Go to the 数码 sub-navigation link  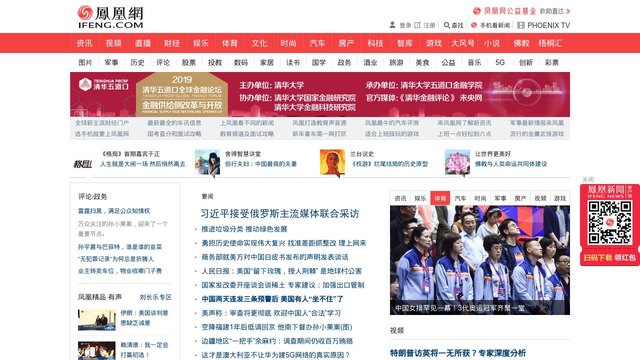coord(241,62)
